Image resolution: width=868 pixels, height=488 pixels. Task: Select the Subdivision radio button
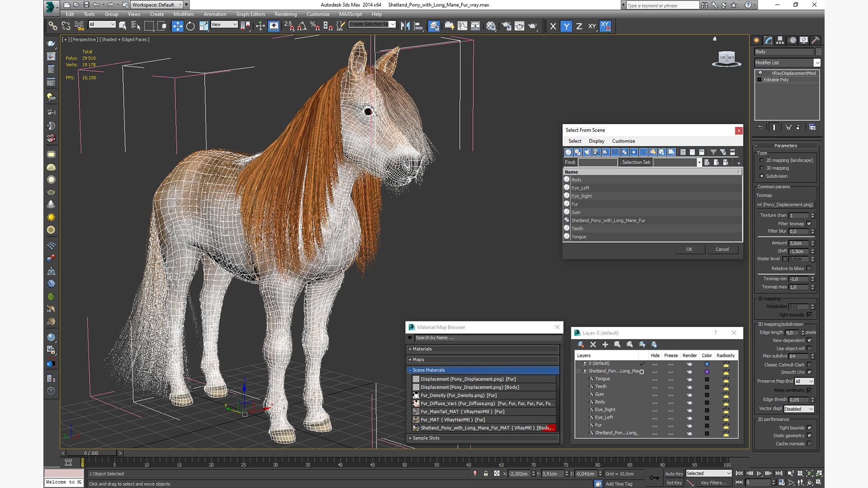pos(762,176)
